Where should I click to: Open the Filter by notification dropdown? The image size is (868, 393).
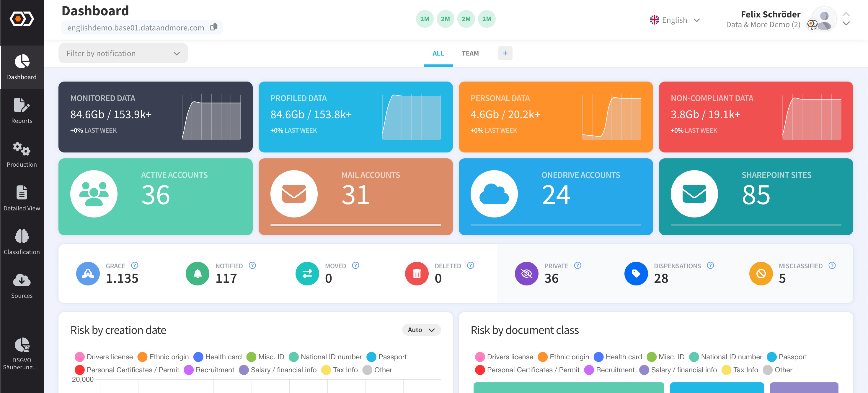[x=123, y=53]
